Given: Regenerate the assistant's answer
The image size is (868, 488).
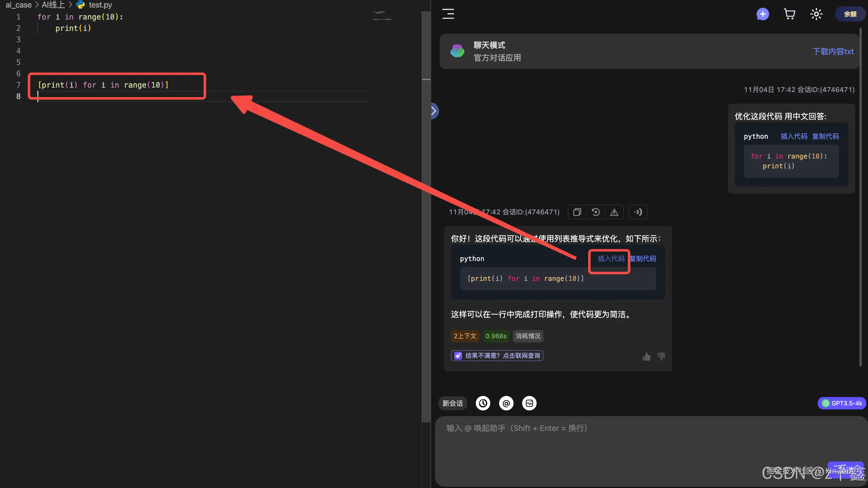Looking at the screenshot, I should [x=596, y=212].
